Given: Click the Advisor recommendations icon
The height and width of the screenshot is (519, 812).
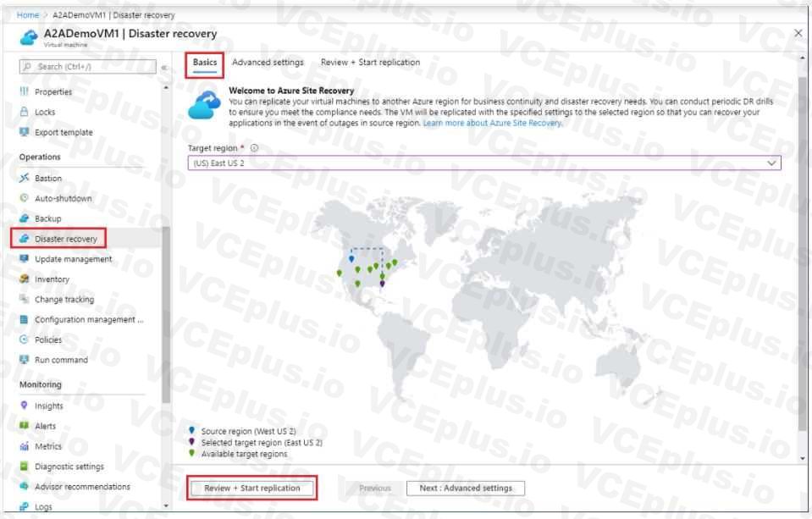Looking at the screenshot, I should point(24,486).
